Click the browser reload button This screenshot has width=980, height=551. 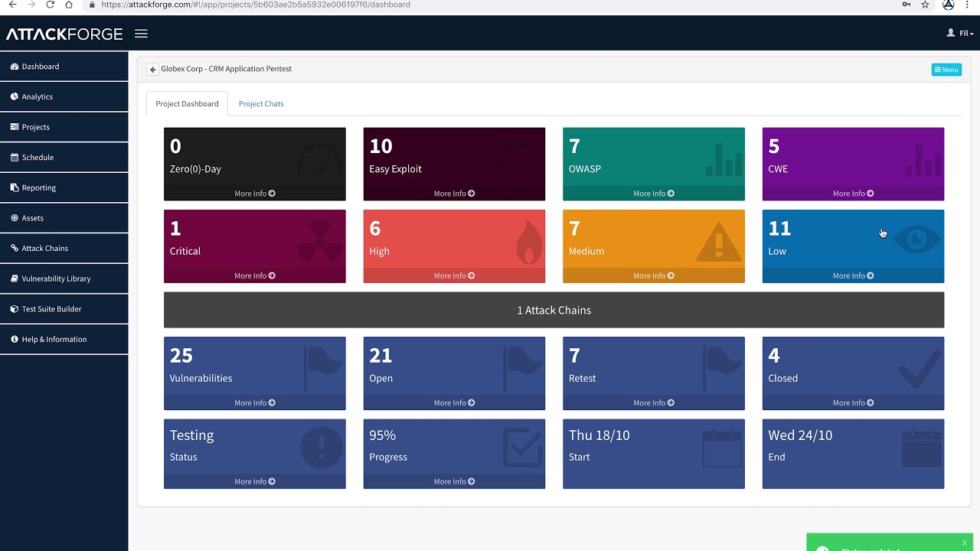coord(50,5)
